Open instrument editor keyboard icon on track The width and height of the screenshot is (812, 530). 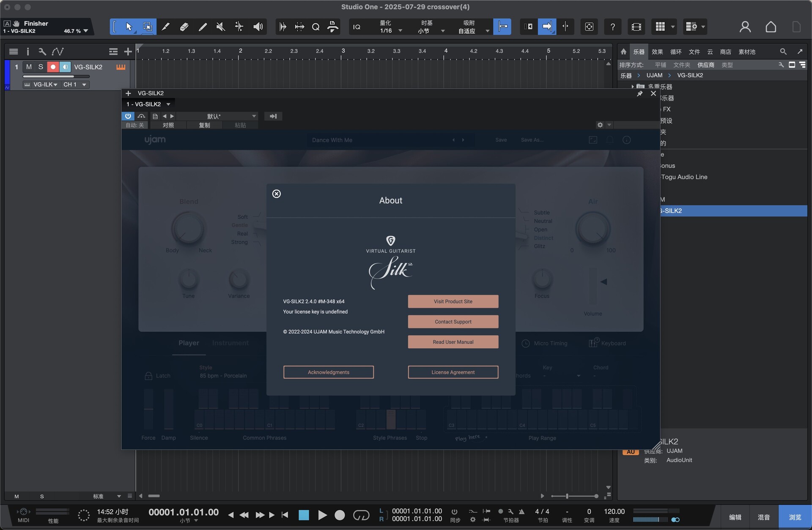tap(121, 67)
